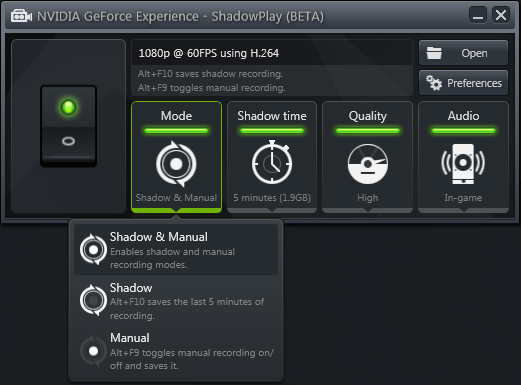The height and width of the screenshot is (385, 521).
Task: Toggle the ShadowPlay power switch
Action: point(68,126)
